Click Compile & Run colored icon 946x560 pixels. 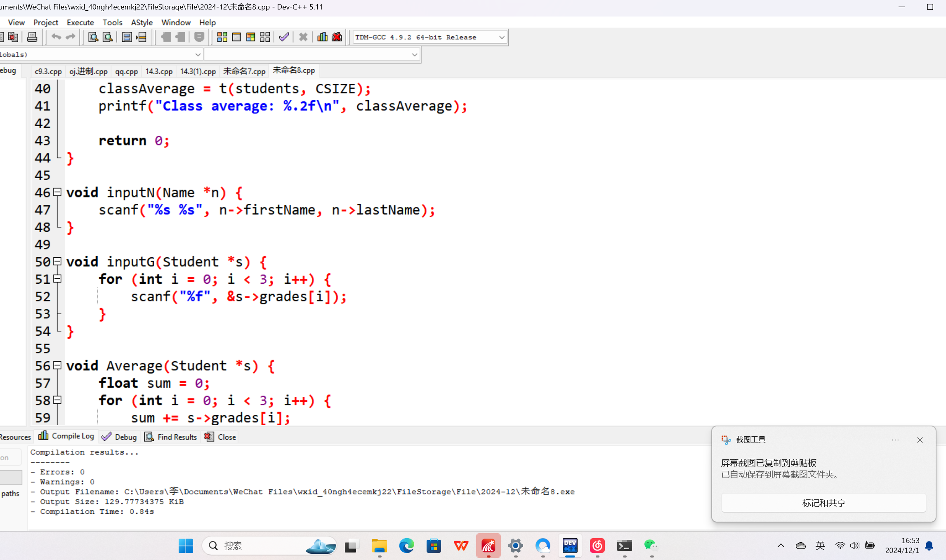(x=250, y=37)
